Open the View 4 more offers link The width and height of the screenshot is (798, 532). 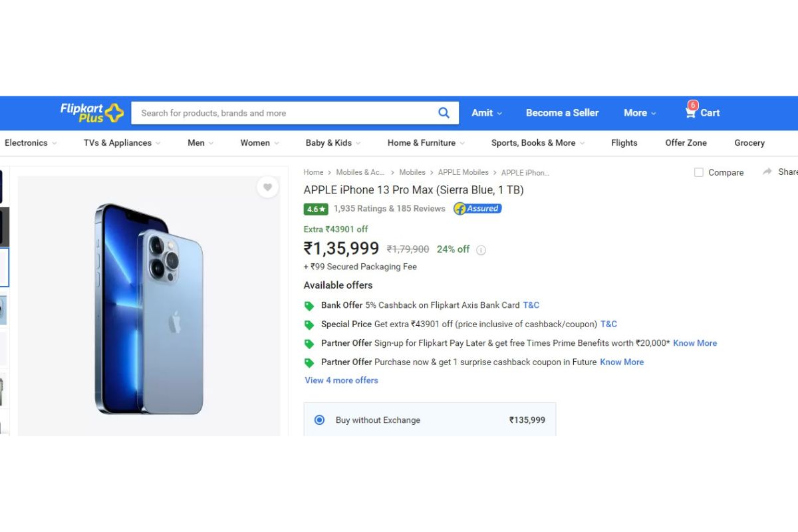341,380
